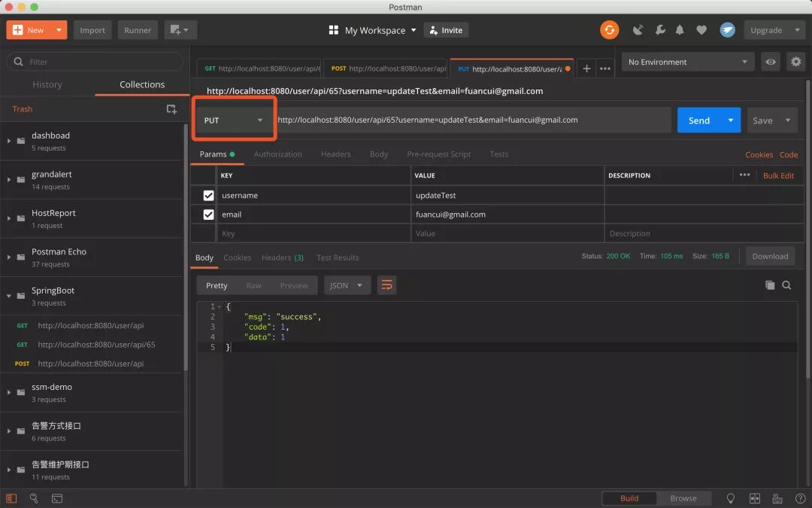Create a new collection icon
Viewport: 812px width, 508px height.
(171, 109)
